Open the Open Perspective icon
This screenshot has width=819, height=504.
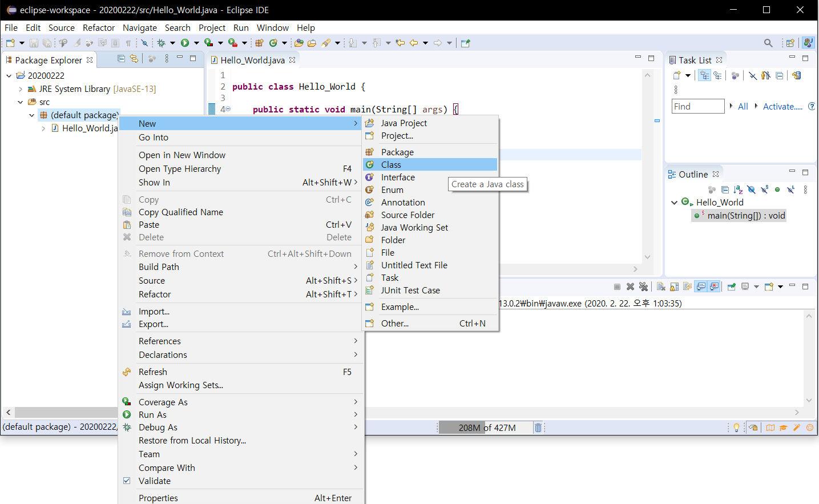tap(790, 43)
